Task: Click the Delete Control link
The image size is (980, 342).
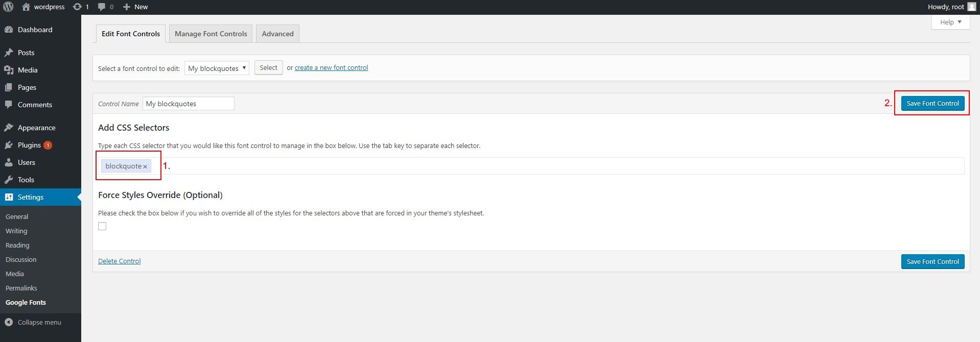Action: click(119, 261)
